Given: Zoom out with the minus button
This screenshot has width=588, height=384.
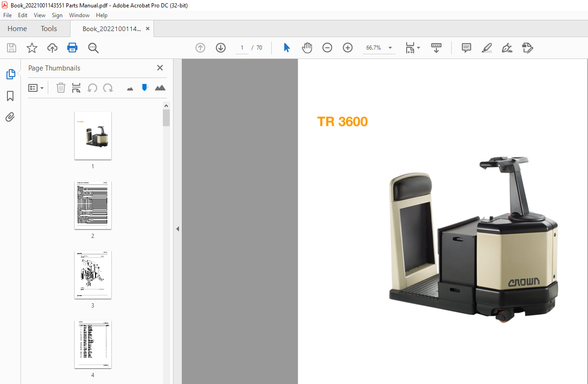Looking at the screenshot, I should point(327,48).
